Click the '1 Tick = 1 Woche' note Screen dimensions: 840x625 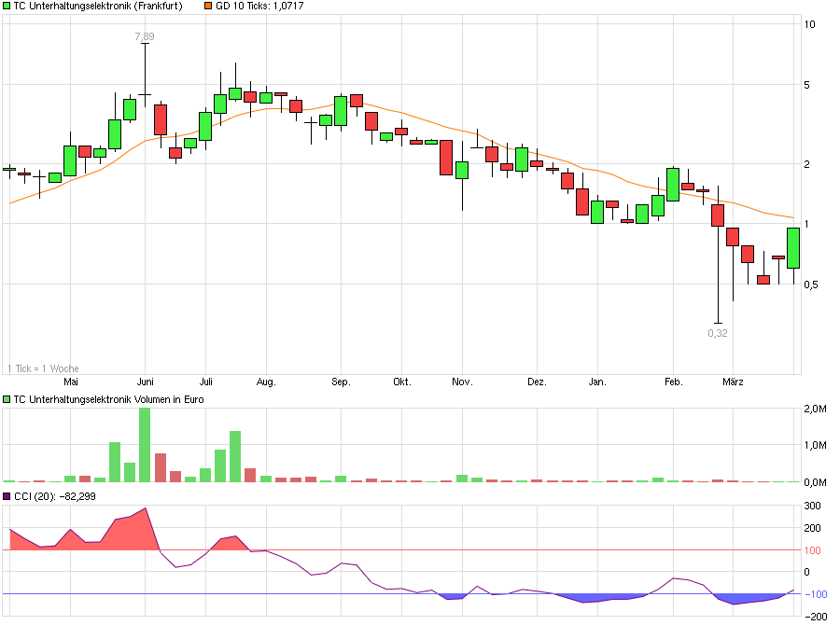[43, 368]
